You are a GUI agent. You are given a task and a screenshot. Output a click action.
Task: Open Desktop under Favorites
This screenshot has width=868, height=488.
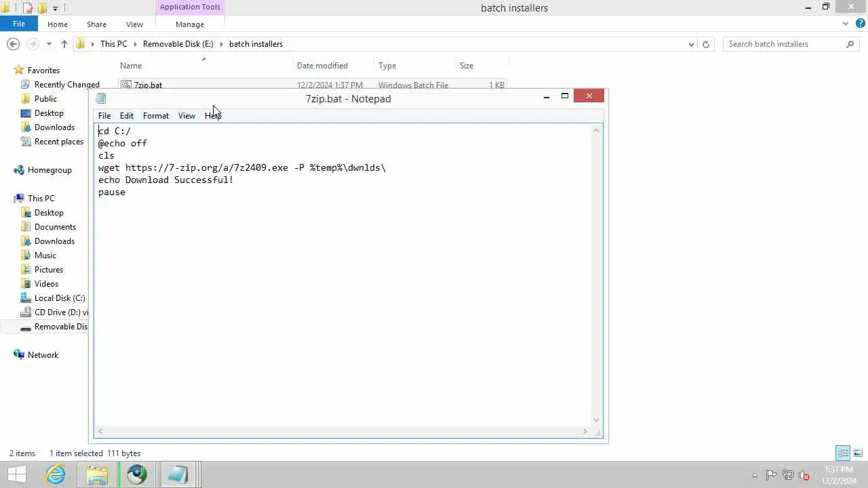pyautogui.click(x=49, y=113)
